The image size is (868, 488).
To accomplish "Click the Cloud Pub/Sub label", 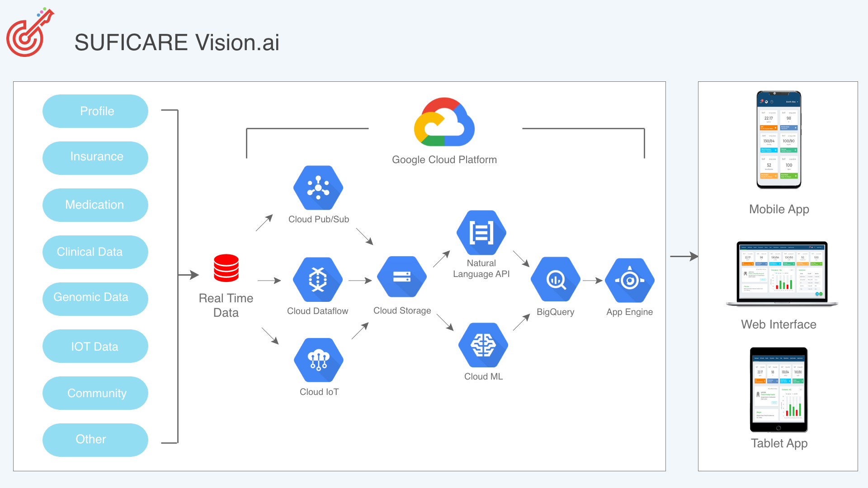I will (319, 219).
